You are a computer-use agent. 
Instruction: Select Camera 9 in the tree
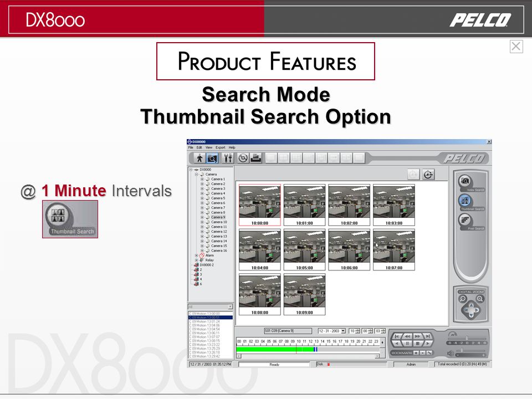click(218, 217)
